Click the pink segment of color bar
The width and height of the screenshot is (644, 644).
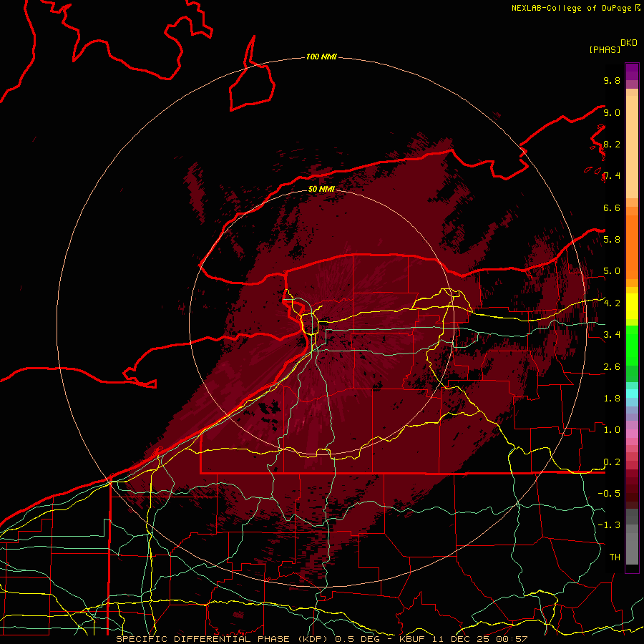point(632,434)
